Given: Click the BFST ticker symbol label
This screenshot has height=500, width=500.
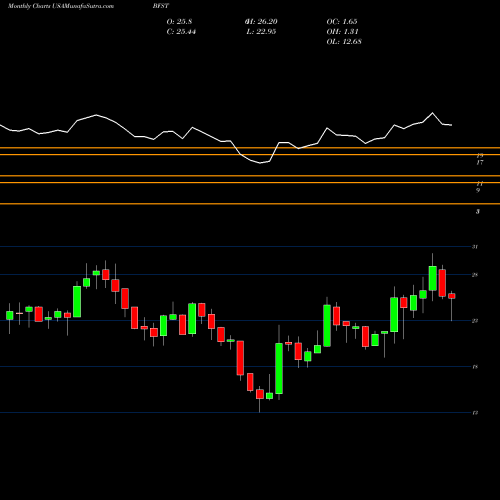Looking at the screenshot, I should 161,6.
